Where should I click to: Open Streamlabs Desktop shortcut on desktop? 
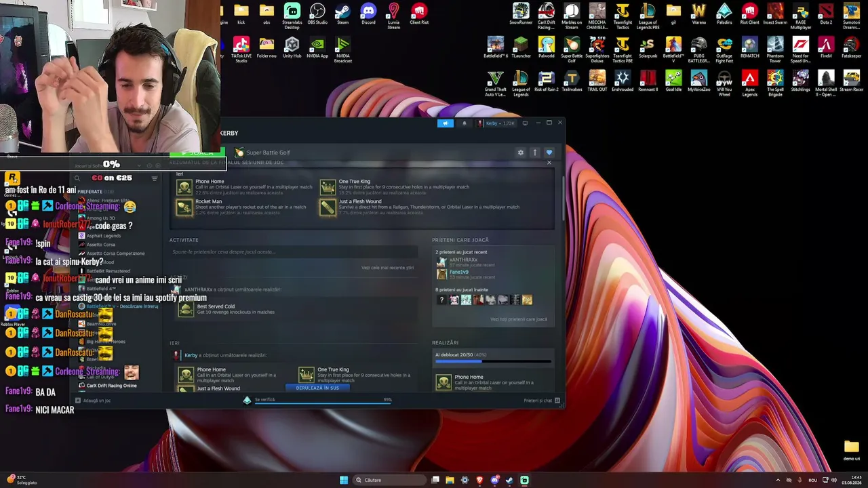click(x=292, y=16)
